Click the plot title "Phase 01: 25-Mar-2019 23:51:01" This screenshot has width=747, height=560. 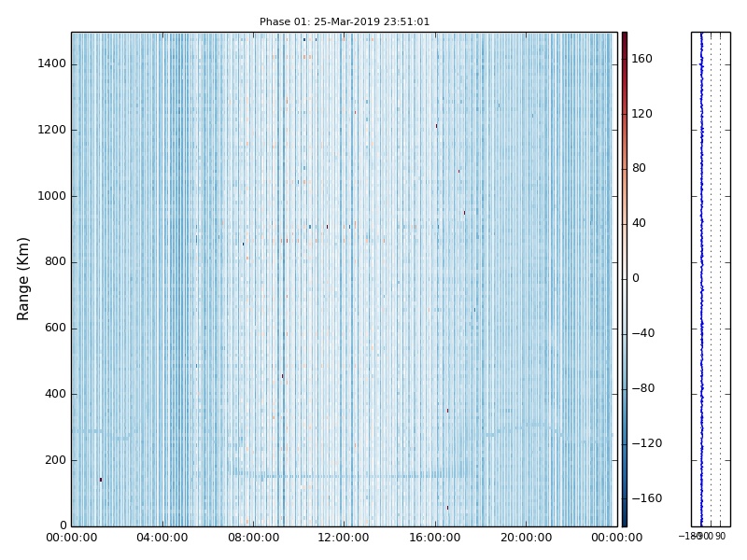[x=345, y=21]
